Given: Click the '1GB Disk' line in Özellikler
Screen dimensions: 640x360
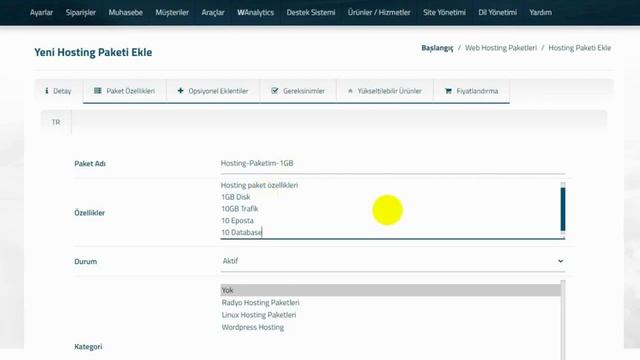Looking at the screenshot, I should (x=236, y=197).
